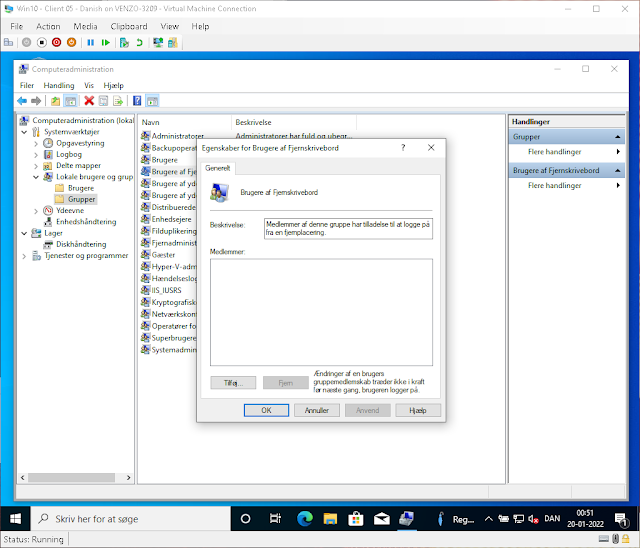Expand the Opgavestyring tree node
640x548 pixels.
[x=36, y=144]
